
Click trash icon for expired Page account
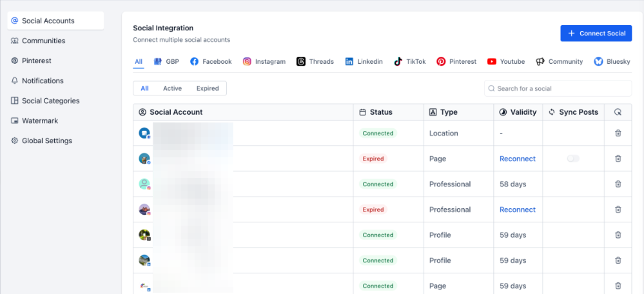tap(618, 159)
